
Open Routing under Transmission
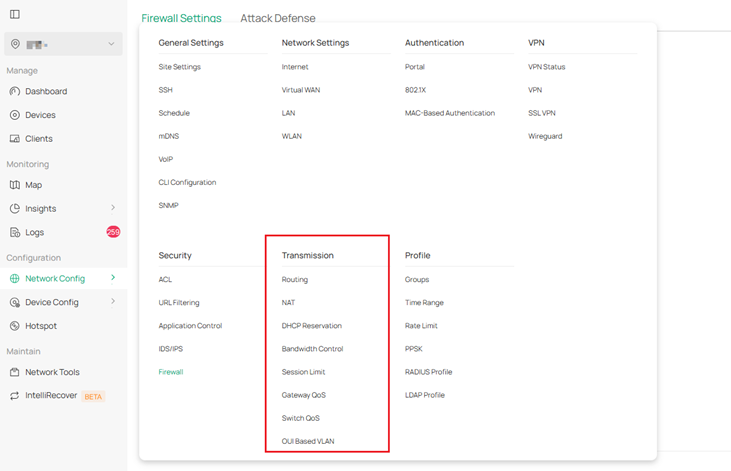(295, 279)
